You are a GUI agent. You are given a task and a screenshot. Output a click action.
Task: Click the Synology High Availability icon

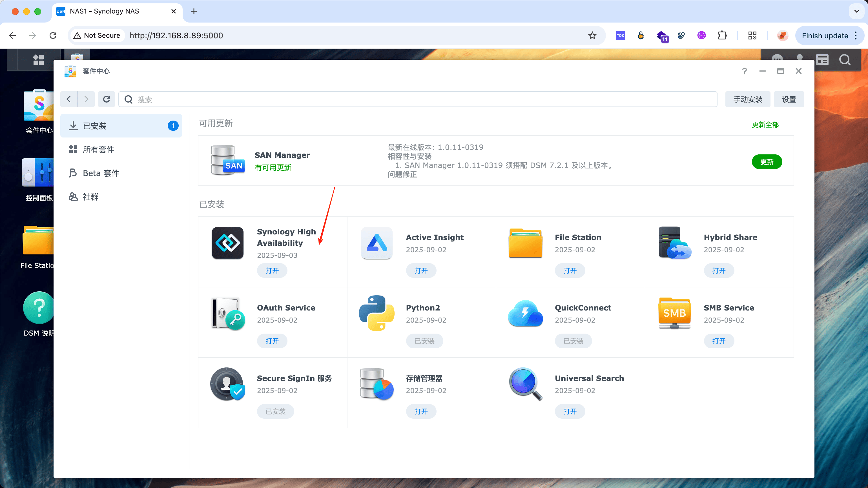[x=228, y=243]
